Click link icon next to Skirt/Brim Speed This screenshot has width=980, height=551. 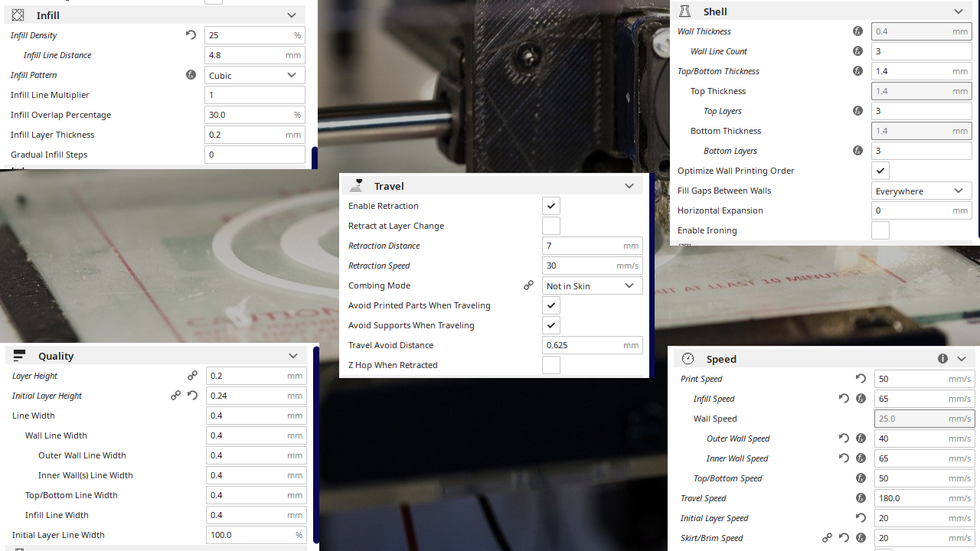tap(827, 538)
